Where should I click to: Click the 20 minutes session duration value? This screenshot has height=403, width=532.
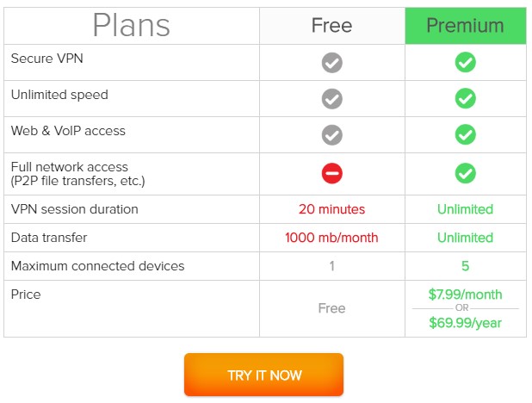click(331, 209)
